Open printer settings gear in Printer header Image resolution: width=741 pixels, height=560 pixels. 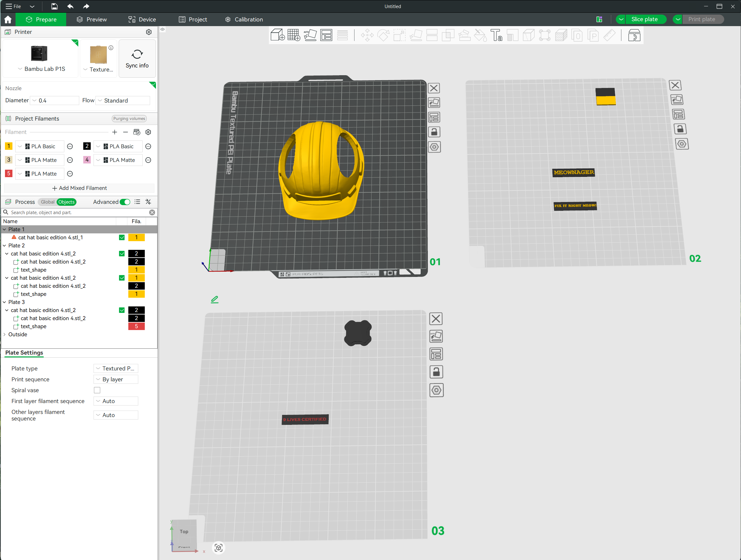[149, 32]
